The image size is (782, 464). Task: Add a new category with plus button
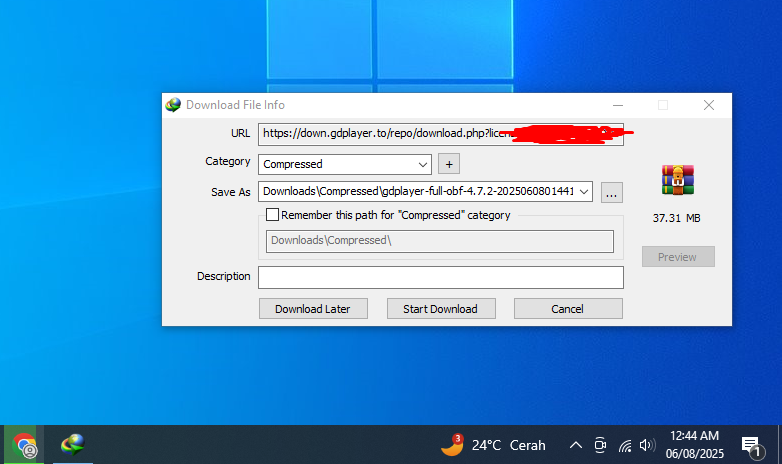click(x=449, y=164)
